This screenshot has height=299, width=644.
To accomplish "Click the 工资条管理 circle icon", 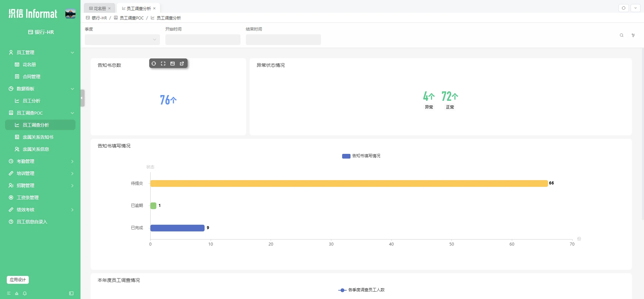I will (11, 198).
